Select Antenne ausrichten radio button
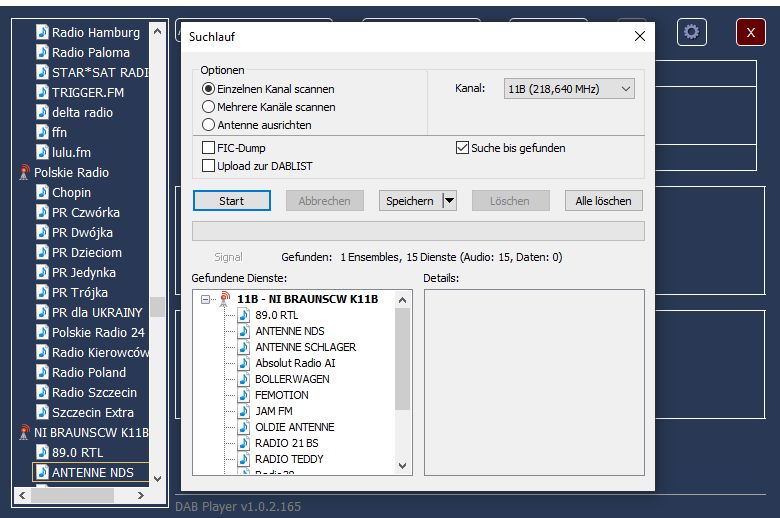Viewport: 780px width, 518px height. [209, 125]
